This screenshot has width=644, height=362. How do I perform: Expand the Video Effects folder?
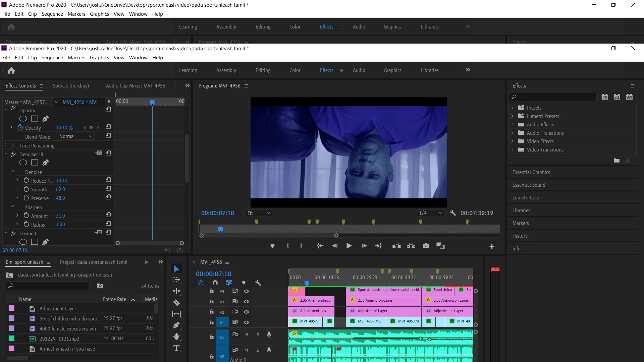pyautogui.click(x=512, y=141)
